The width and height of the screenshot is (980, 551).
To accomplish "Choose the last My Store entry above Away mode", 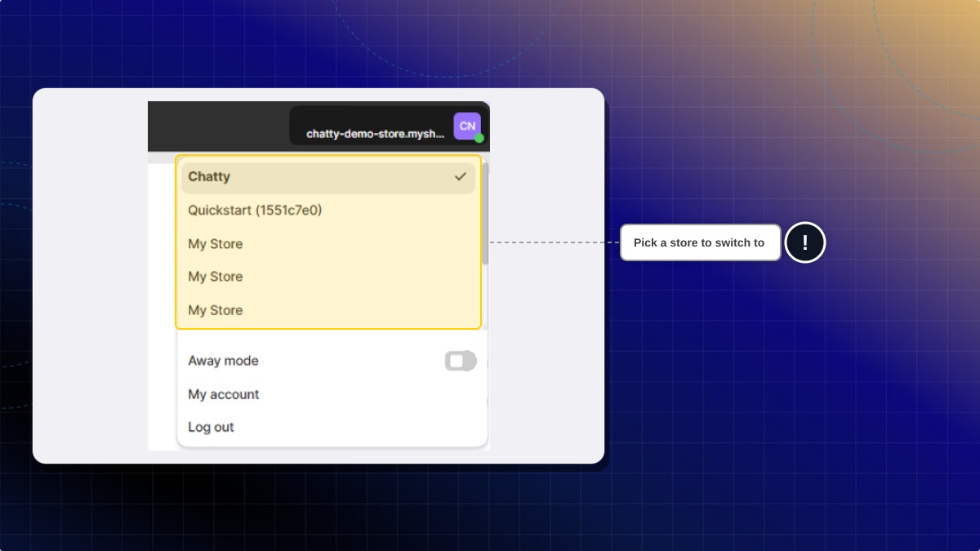I will (328, 310).
